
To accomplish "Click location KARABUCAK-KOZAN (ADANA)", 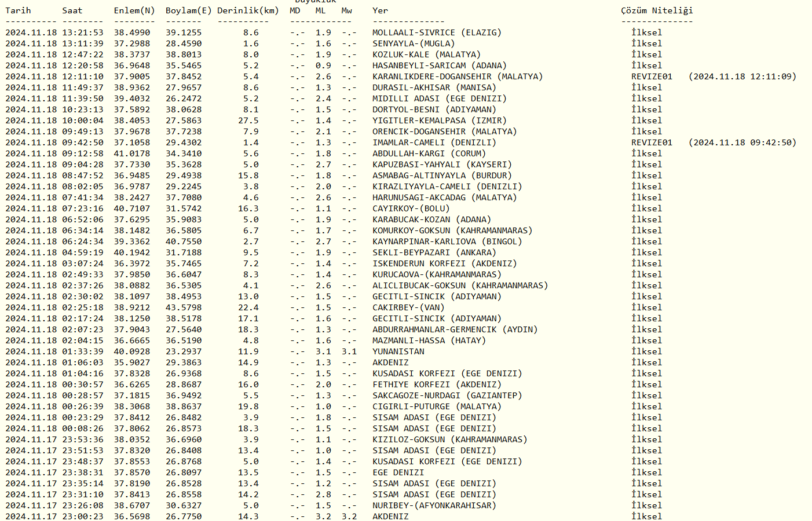I will pos(432,219).
